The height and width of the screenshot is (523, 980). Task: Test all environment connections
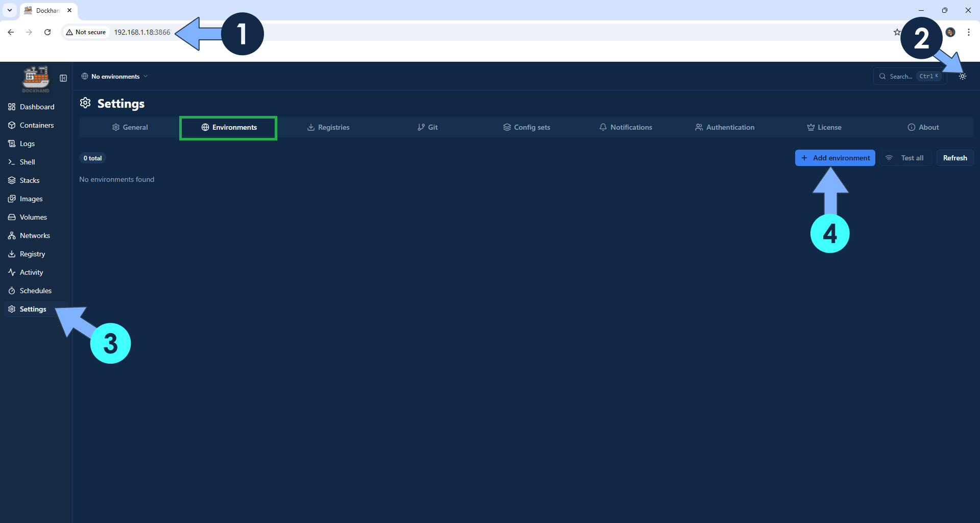[905, 158]
